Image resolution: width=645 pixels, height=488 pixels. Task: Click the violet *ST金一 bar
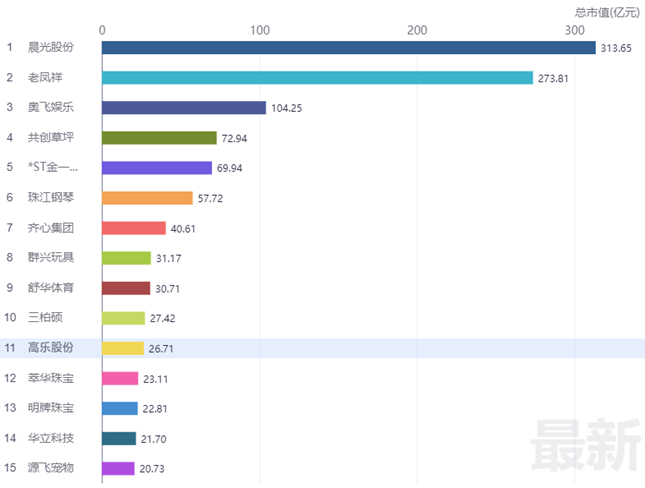tap(157, 168)
